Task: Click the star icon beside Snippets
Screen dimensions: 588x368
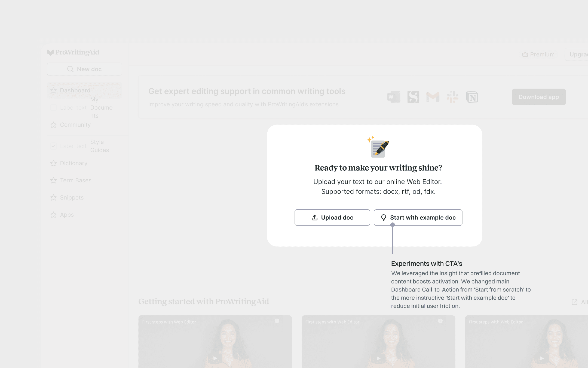Action: coord(53,198)
